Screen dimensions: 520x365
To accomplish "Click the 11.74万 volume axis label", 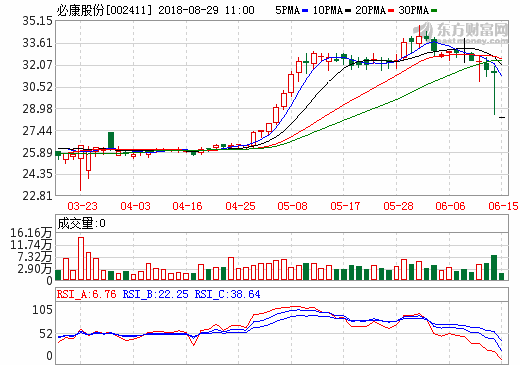I will tap(32, 245).
